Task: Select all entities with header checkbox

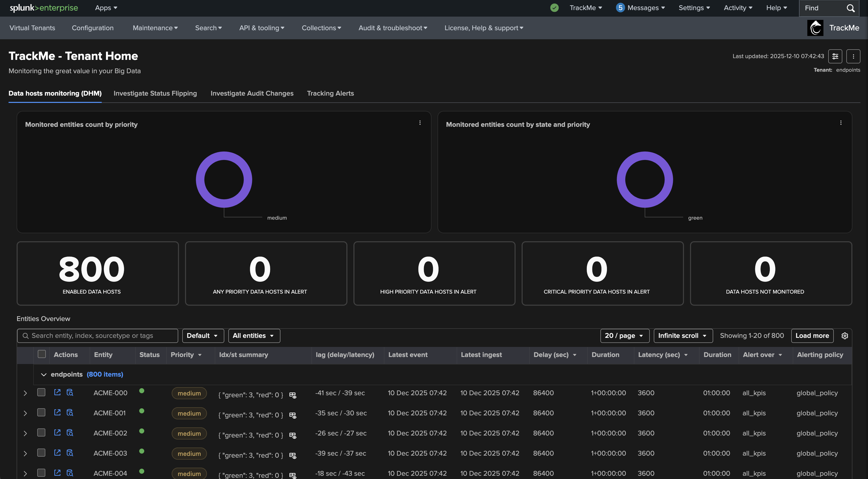Action: [x=42, y=354]
